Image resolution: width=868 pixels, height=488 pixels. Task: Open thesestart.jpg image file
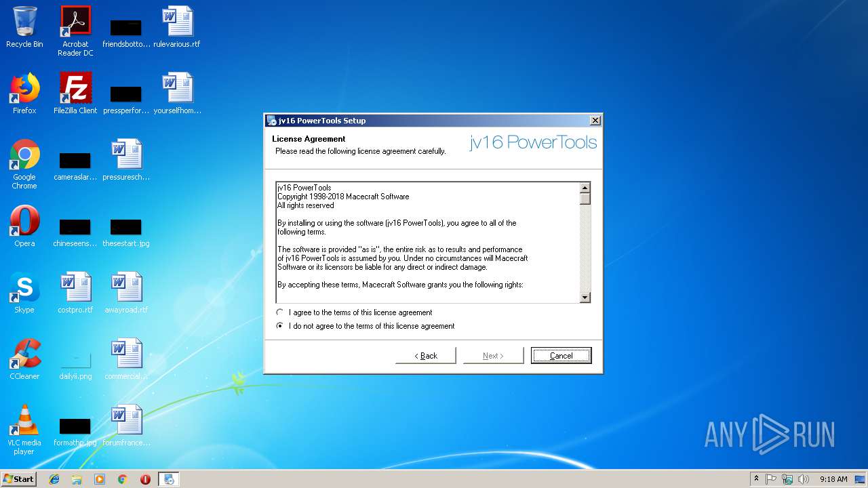126,232
